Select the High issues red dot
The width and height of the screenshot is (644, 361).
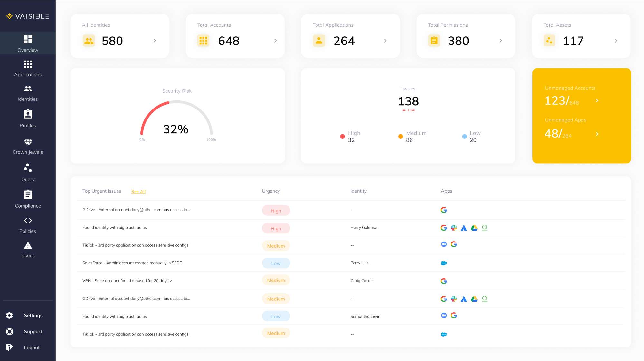(342, 137)
